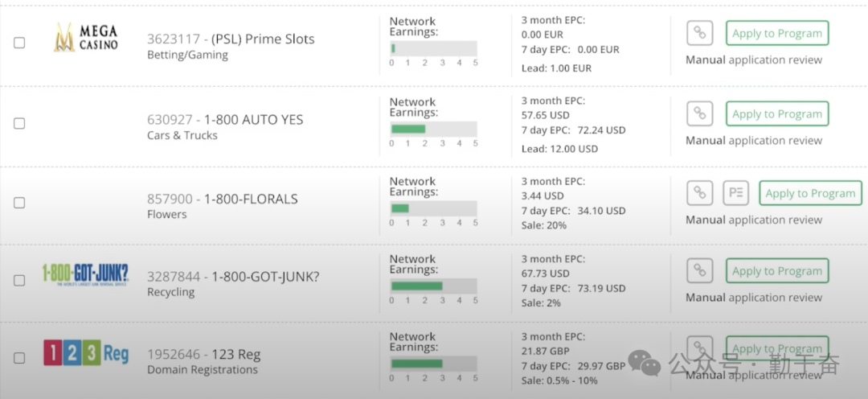868x399 pixels.
Task: Toggle checkbox beside 1-800-GOT-JUNK?
Action: 19,280
